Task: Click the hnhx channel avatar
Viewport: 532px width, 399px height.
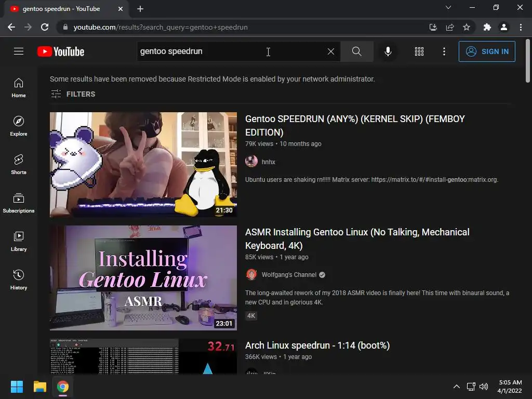Action: coord(251,162)
